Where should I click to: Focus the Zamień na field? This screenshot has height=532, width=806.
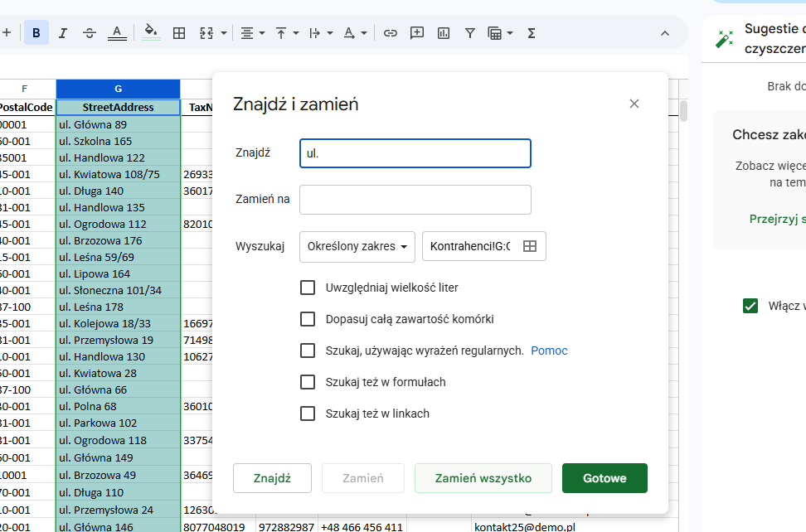(x=415, y=199)
